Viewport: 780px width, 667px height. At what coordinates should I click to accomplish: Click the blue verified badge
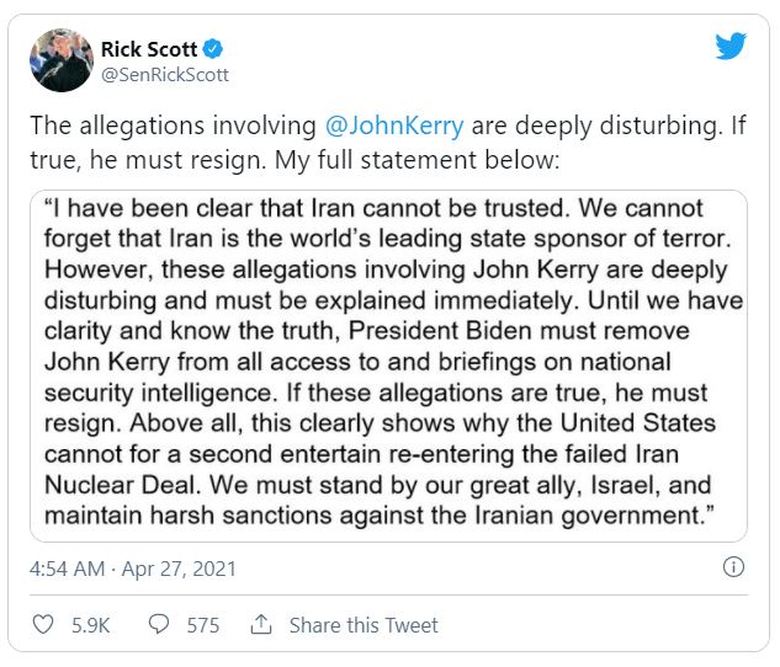pos(215,48)
